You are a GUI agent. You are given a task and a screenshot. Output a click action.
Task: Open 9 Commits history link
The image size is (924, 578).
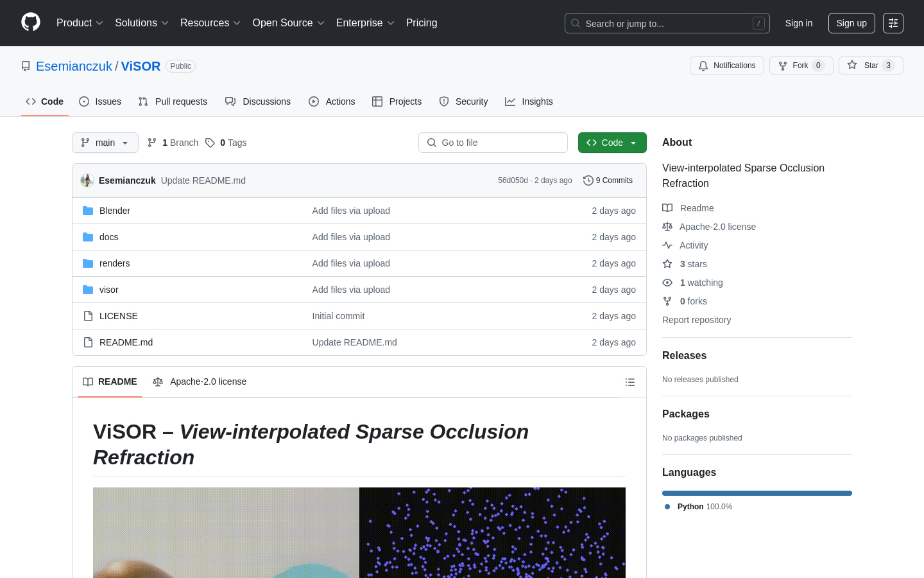pyautogui.click(x=608, y=180)
